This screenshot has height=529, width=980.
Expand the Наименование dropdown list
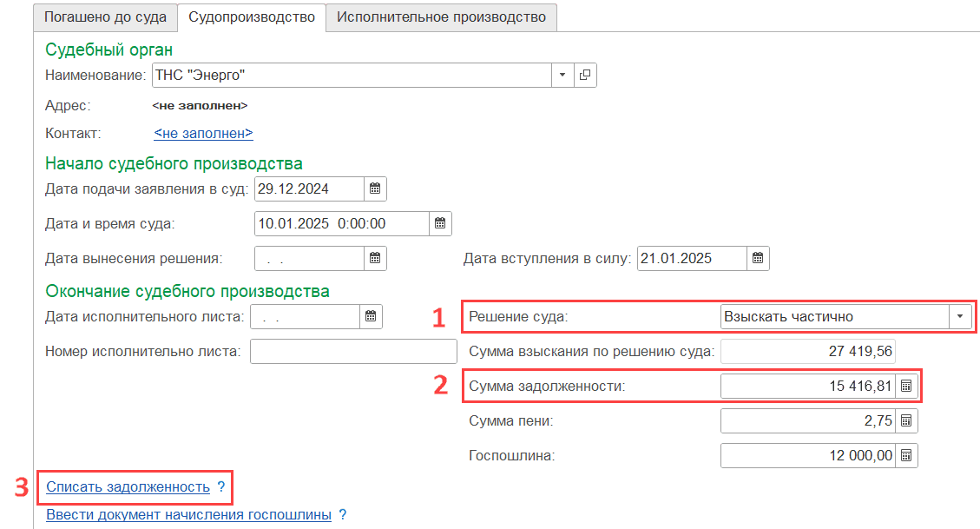coord(562,76)
